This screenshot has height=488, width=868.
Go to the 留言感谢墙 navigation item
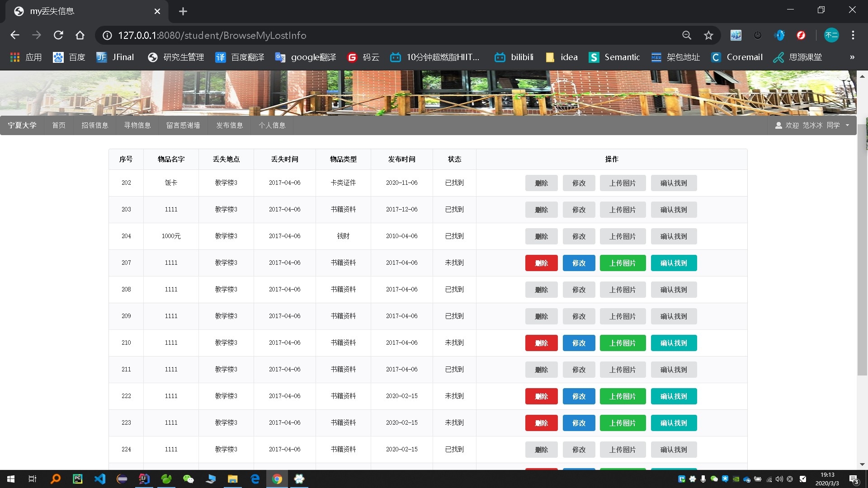click(x=183, y=125)
